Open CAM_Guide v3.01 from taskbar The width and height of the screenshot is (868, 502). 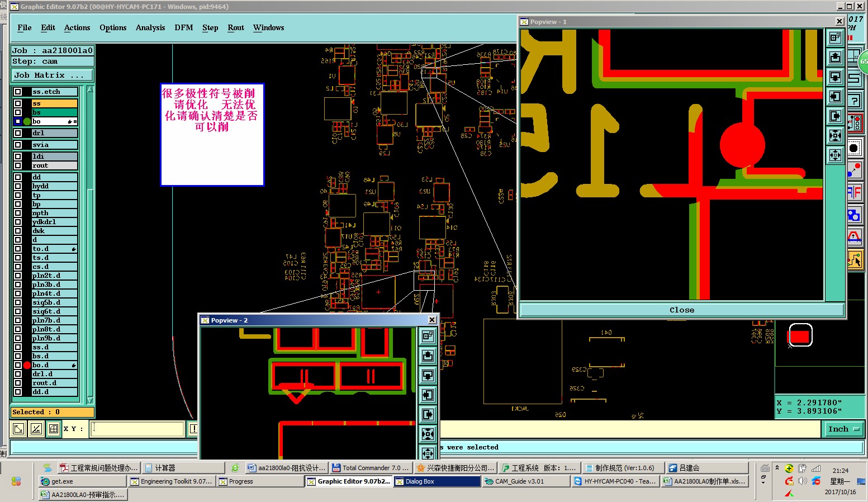[525, 481]
